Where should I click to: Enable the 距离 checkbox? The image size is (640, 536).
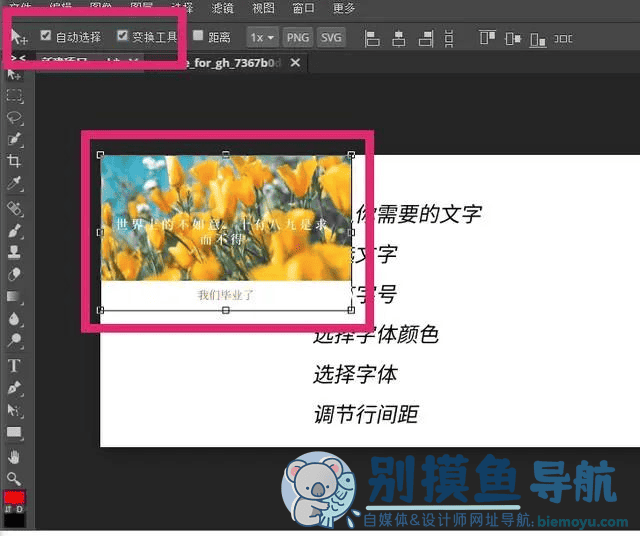199,37
